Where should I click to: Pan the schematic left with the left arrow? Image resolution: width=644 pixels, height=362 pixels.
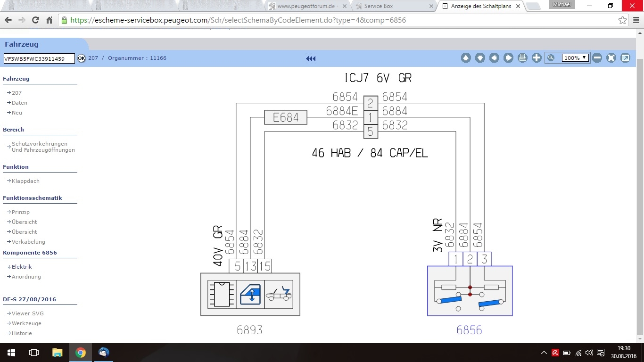pyautogui.click(x=494, y=58)
